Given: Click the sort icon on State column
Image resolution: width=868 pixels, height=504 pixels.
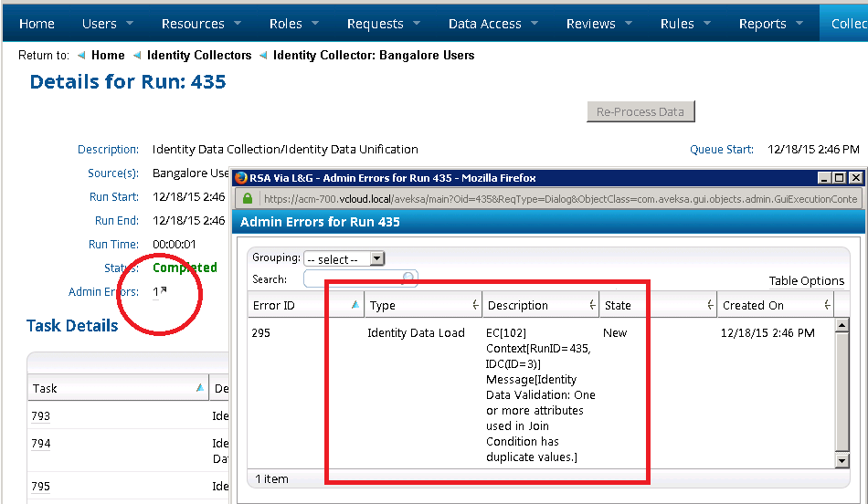Looking at the screenshot, I should click(x=709, y=305).
